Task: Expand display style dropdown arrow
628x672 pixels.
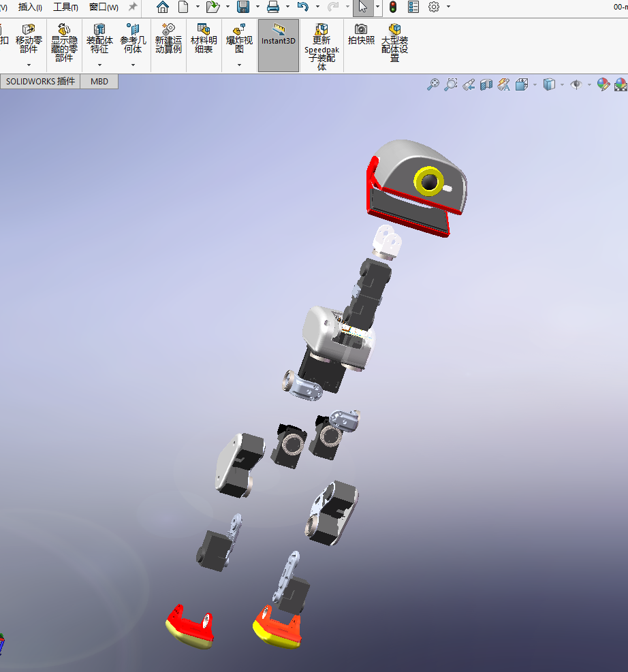Action: coord(562,85)
